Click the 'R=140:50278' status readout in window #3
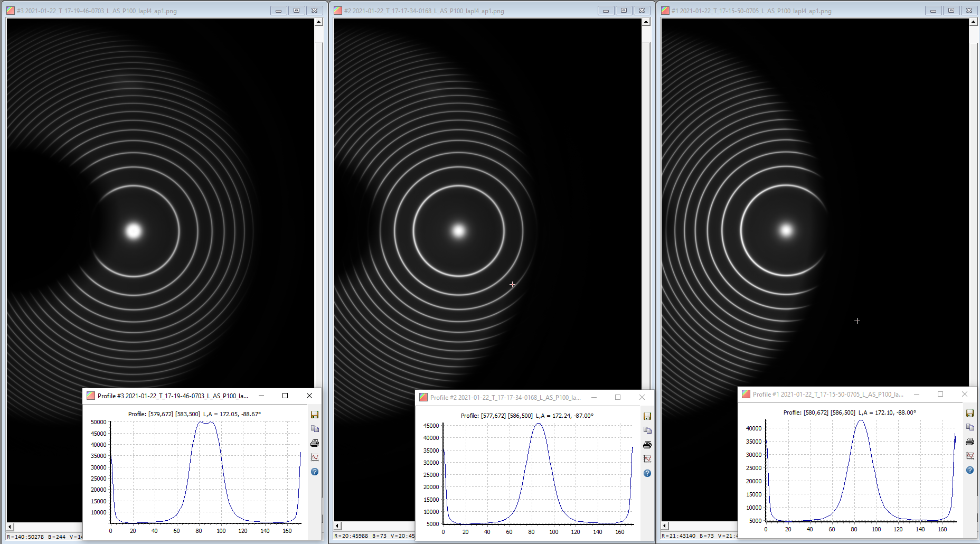 (x=25, y=537)
